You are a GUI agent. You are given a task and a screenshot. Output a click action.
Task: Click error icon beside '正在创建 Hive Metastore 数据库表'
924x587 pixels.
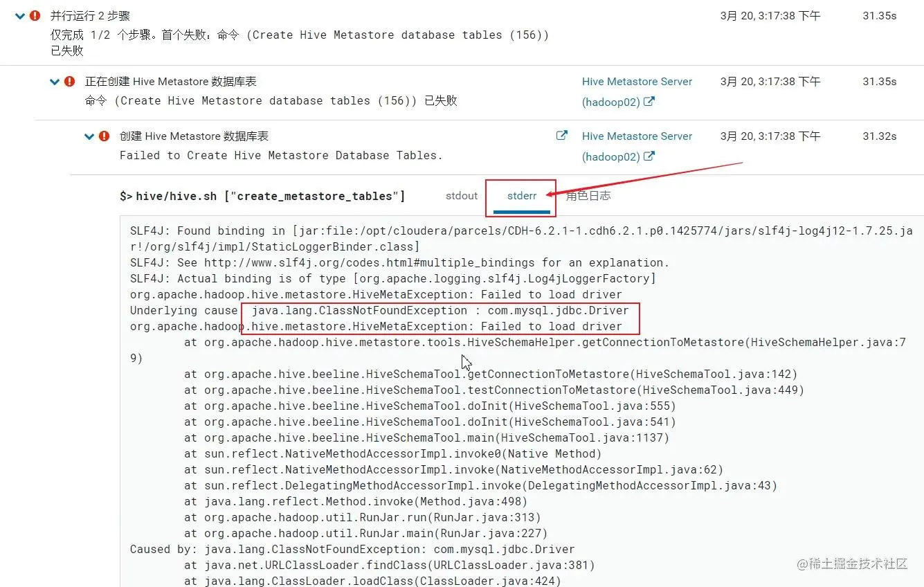(69, 81)
